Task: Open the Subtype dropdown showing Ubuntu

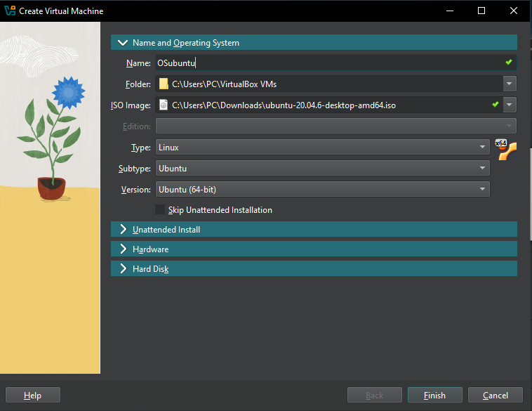Action: (483, 169)
